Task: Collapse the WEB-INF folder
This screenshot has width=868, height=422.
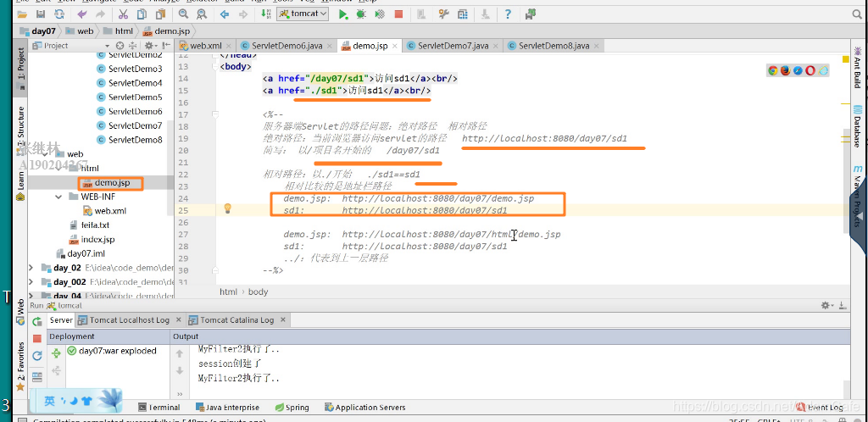Action: click(58, 197)
